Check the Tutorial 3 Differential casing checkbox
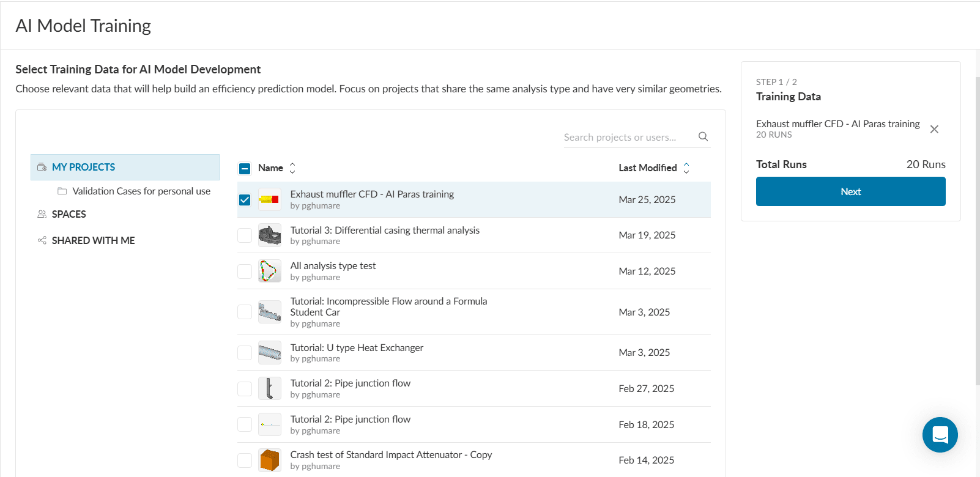This screenshot has width=980, height=477. pos(245,235)
